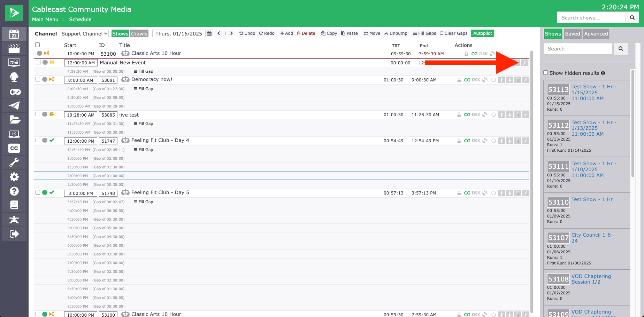Open the weather bulletin-board monitor sidebar icon
The image size is (644, 317).
(x=14, y=63)
